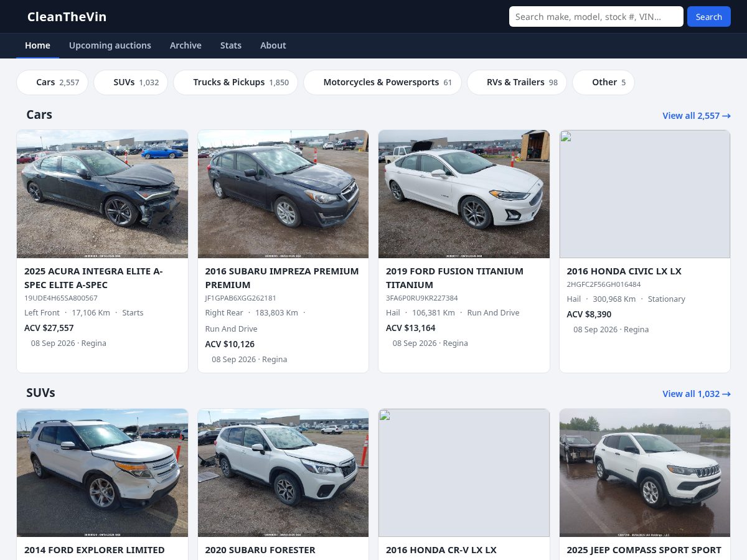Image resolution: width=747 pixels, height=560 pixels.
Task: Select the RVs & Trailers chip
Action: click(517, 82)
